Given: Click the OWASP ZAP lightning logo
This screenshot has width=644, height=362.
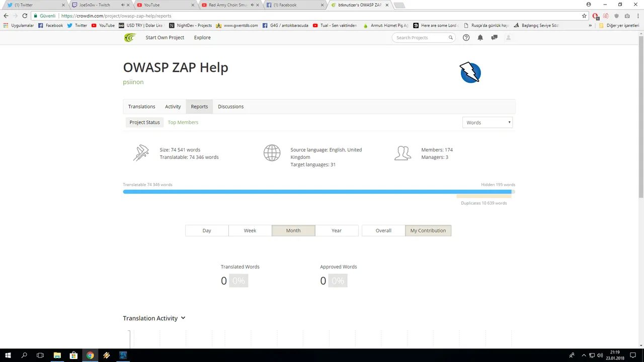Looking at the screenshot, I should [x=470, y=73].
